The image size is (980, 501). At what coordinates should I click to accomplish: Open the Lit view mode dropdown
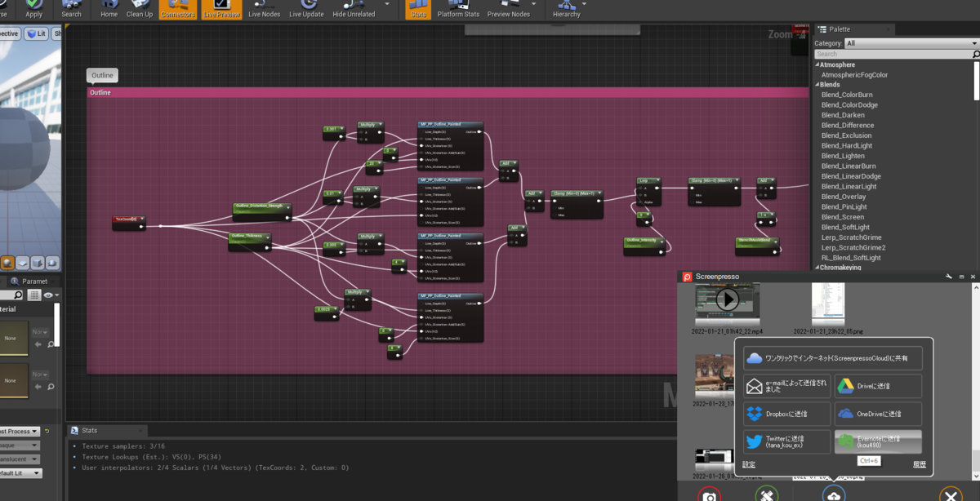coord(36,33)
